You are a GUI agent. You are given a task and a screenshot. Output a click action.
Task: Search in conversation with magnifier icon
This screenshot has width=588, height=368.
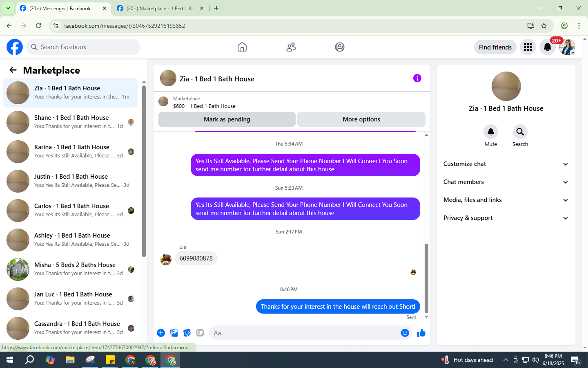[520, 132]
